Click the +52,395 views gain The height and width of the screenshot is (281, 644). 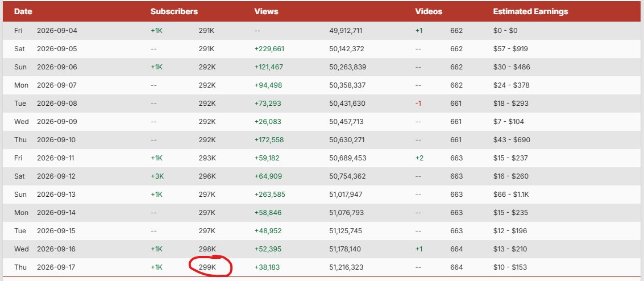point(268,249)
